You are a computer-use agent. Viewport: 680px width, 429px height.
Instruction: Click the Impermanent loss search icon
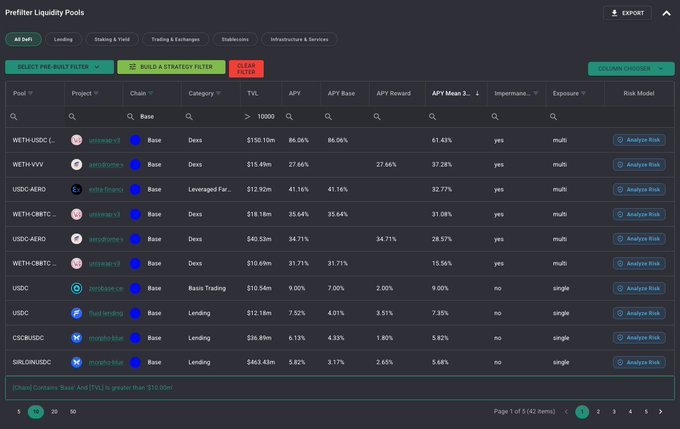[495, 117]
